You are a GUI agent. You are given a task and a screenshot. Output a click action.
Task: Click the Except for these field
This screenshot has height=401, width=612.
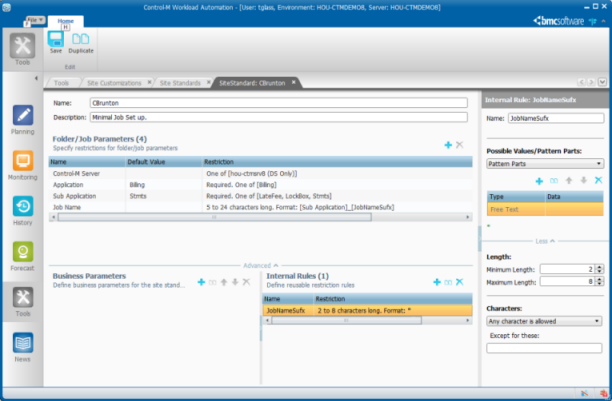(544, 348)
